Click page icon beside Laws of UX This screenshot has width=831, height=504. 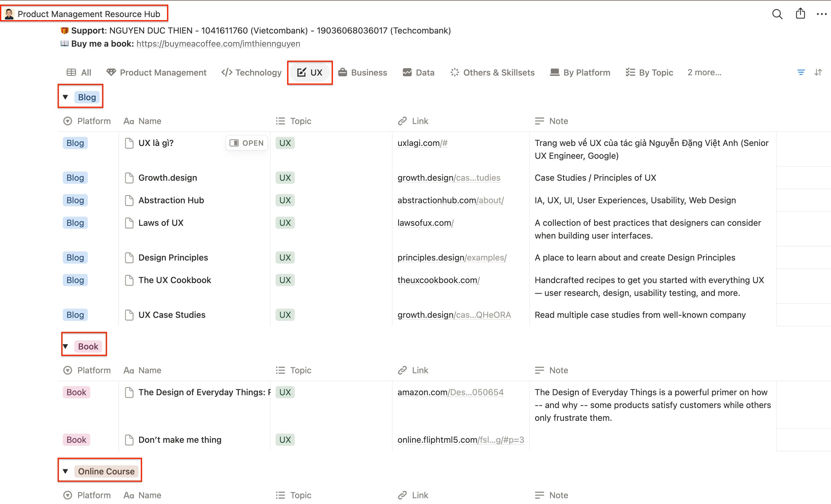pos(129,223)
